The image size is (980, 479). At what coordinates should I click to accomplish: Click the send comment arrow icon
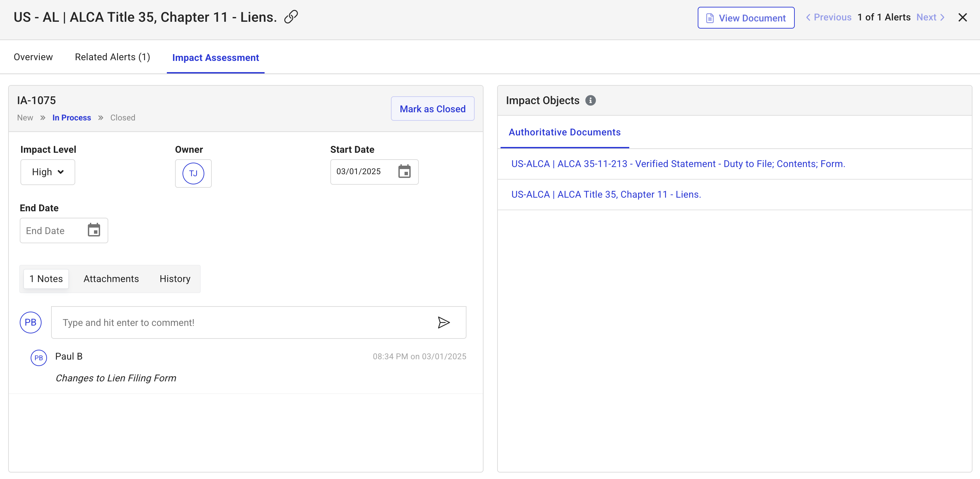pyautogui.click(x=443, y=323)
